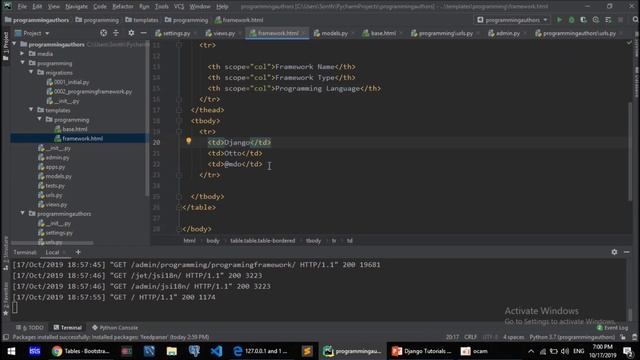Open File Explorer from taskbar
Viewport: 640px width, 360px height.
[171, 351]
